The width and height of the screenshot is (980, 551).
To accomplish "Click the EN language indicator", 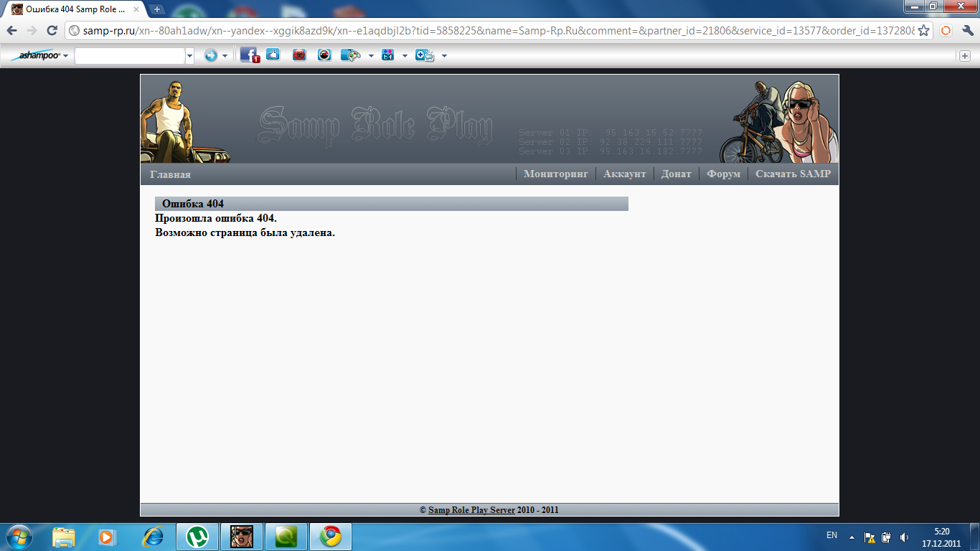I will [x=831, y=535].
